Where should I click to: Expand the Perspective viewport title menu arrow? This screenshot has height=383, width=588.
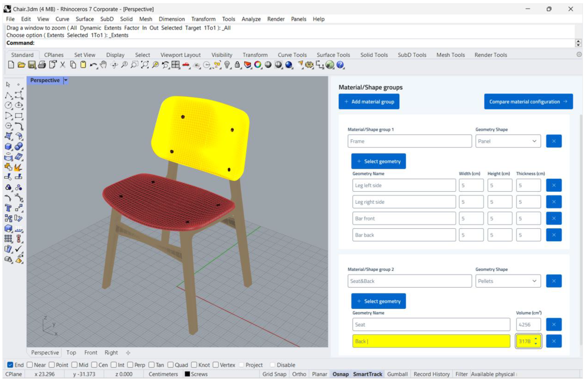[66, 80]
